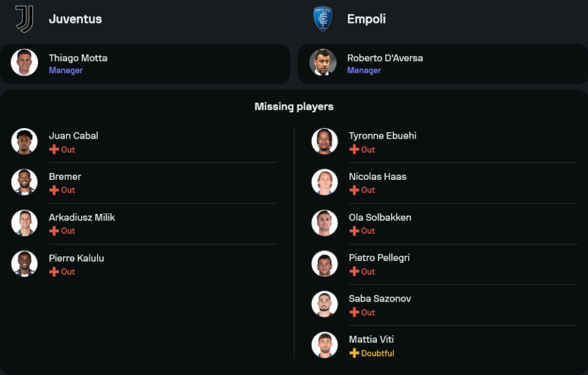The width and height of the screenshot is (588, 375).
Task: Open the Juventus team name link
Action: (x=75, y=19)
